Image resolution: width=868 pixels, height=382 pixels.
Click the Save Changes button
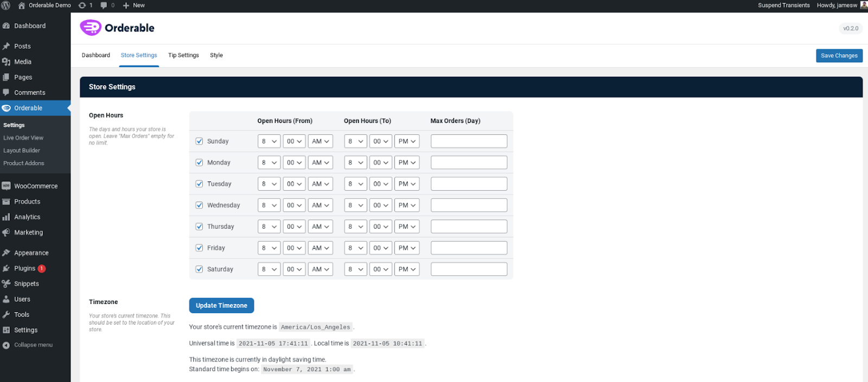(839, 56)
